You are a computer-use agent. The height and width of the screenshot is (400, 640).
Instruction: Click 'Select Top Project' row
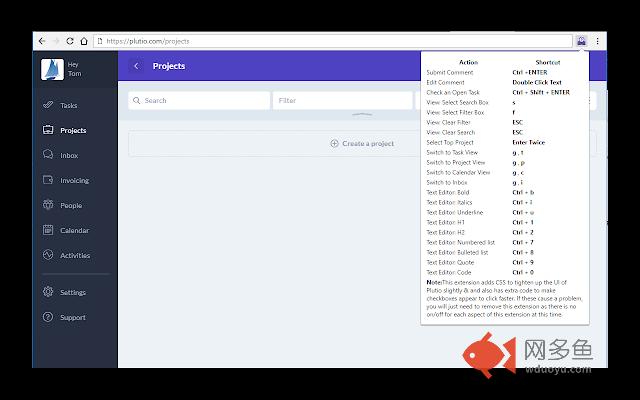(x=505, y=142)
